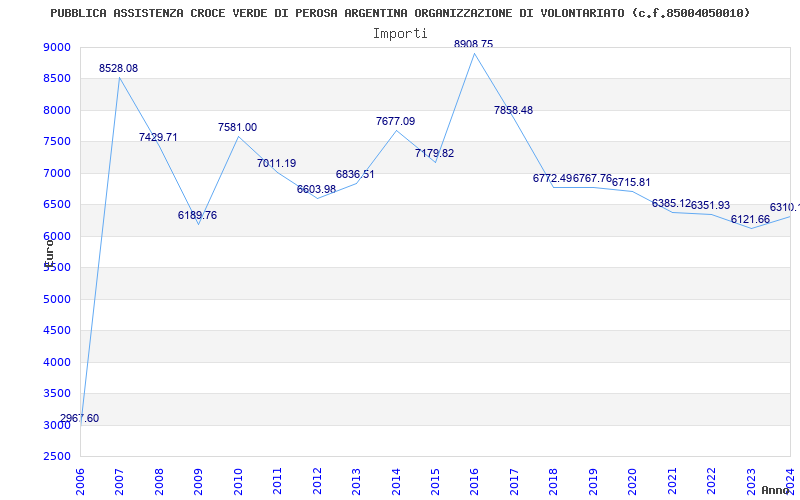The height and width of the screenshot is (500, 800).
Task: Click the x-axis year 2023
Action: 751,481
